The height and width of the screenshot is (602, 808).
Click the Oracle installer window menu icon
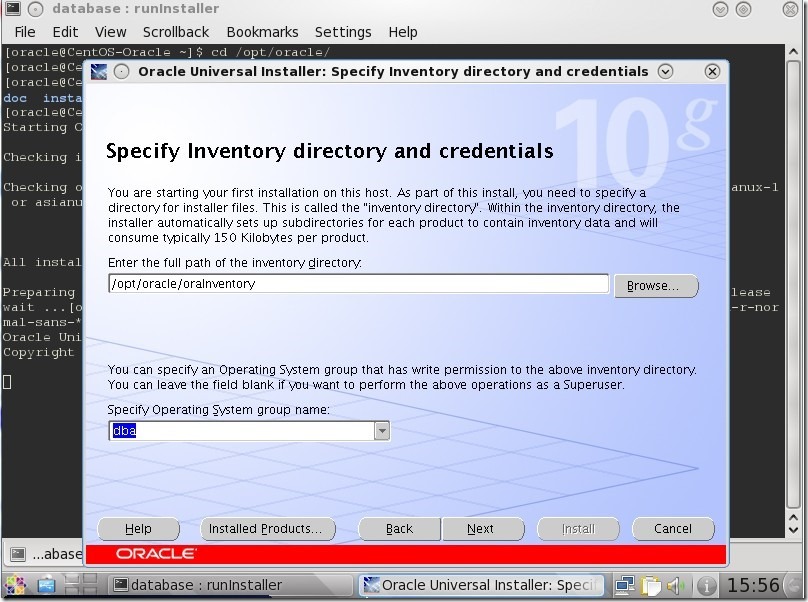coord(99,71)
